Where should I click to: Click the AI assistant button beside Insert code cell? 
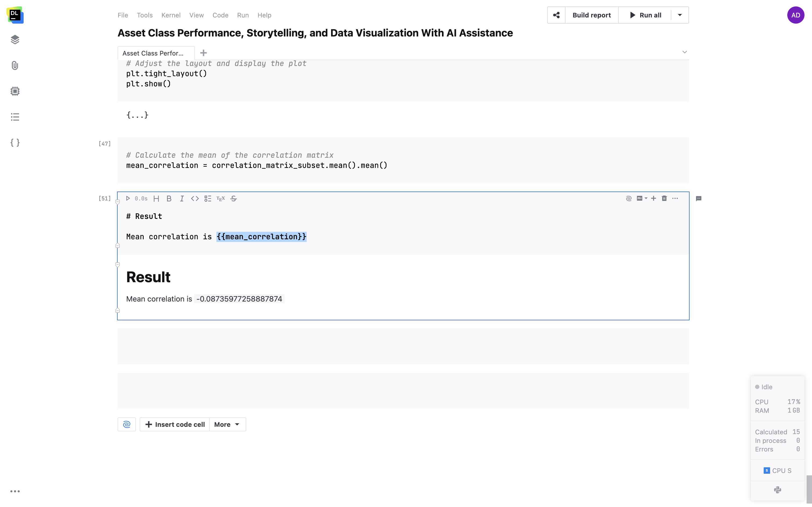click(126, 424)
